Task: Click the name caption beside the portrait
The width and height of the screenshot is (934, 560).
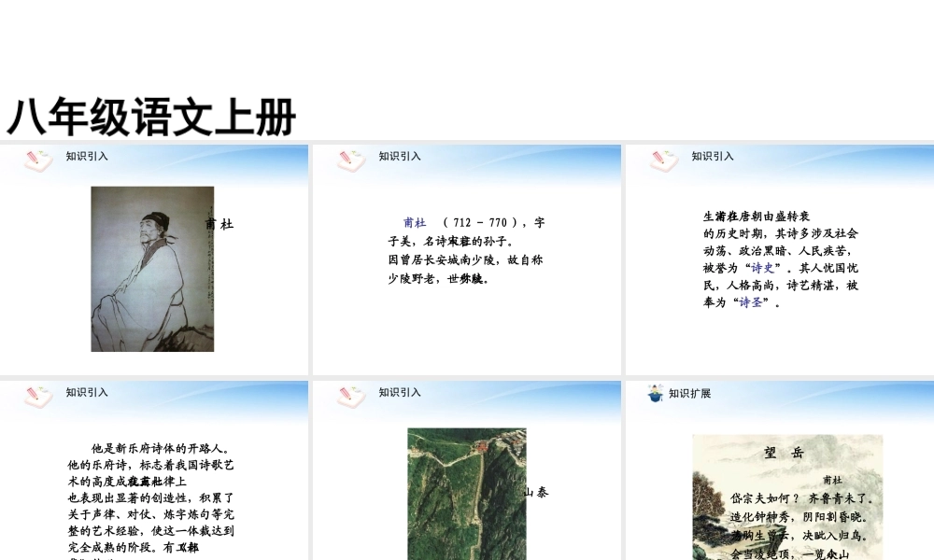Action: click(219, 224)
